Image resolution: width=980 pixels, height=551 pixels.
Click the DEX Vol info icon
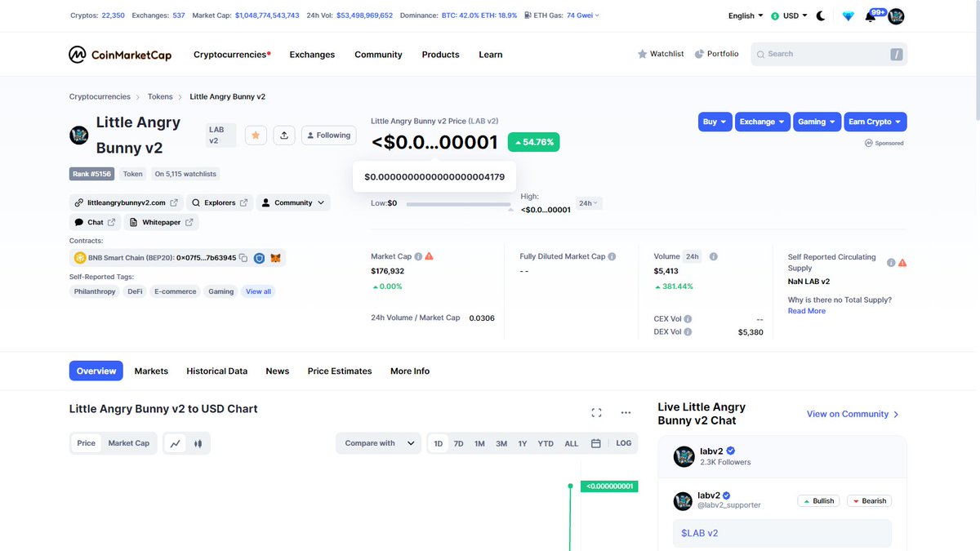click(688, 332)
